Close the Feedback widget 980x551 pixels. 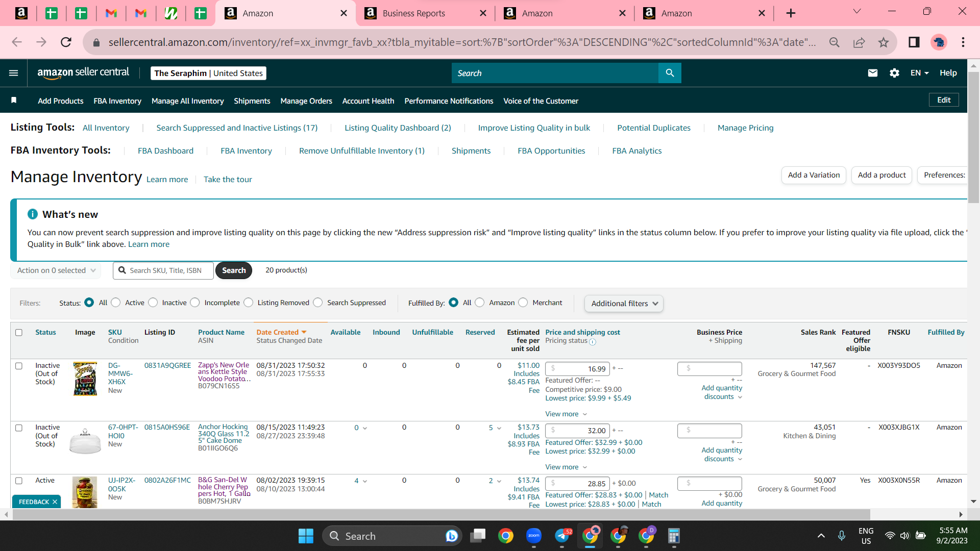click(x=55, y=502)
